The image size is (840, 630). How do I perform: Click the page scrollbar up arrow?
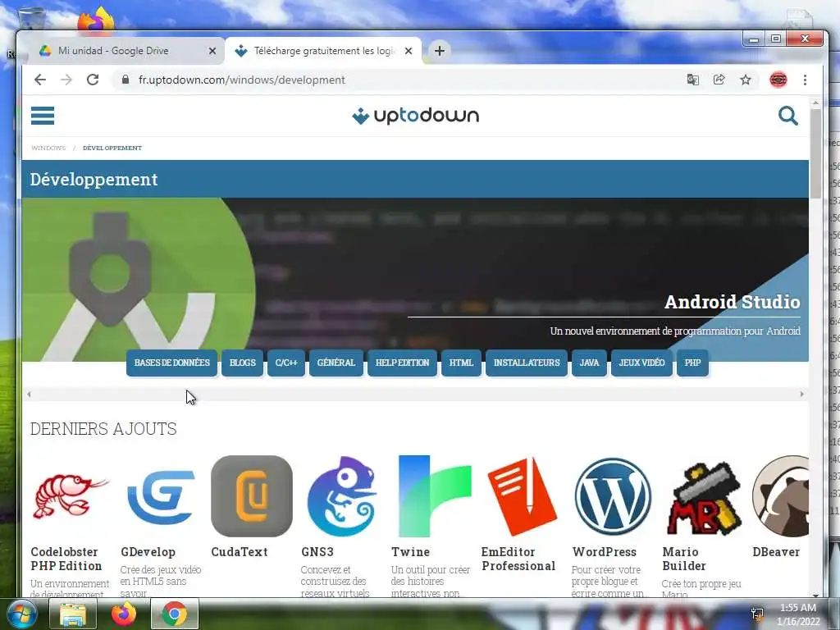815,103
